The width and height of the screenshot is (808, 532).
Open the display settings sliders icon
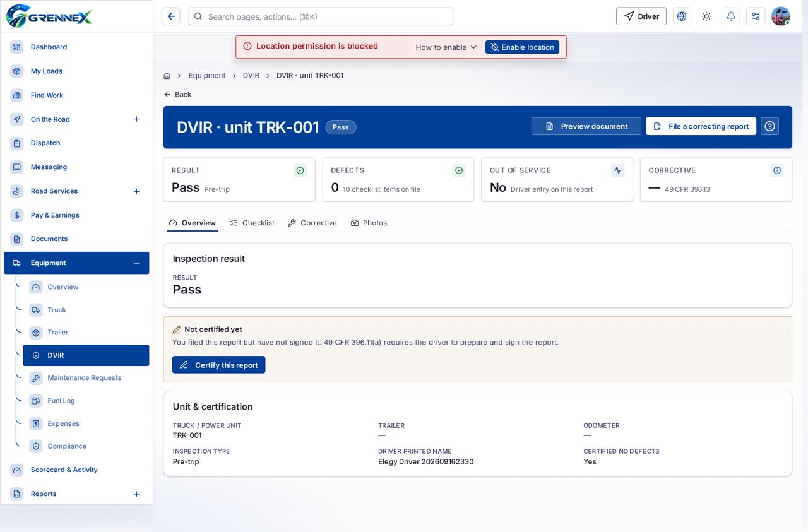[x=756, y=16]
